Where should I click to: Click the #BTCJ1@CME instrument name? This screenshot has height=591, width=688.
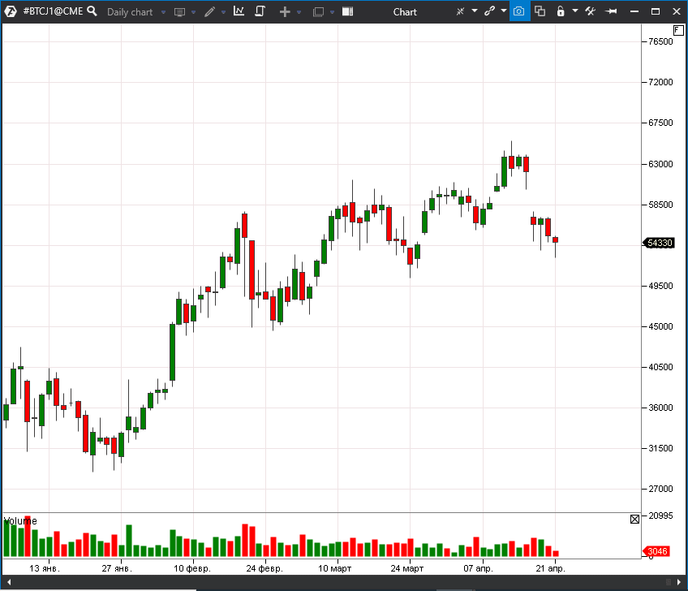coord(52,12)
